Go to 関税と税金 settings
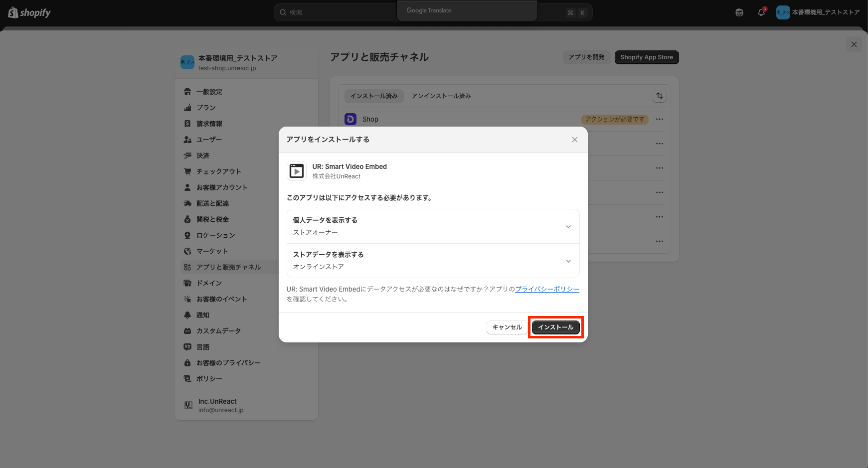The height and width of the screenshot is (468, 868). [x=246, y=219]
